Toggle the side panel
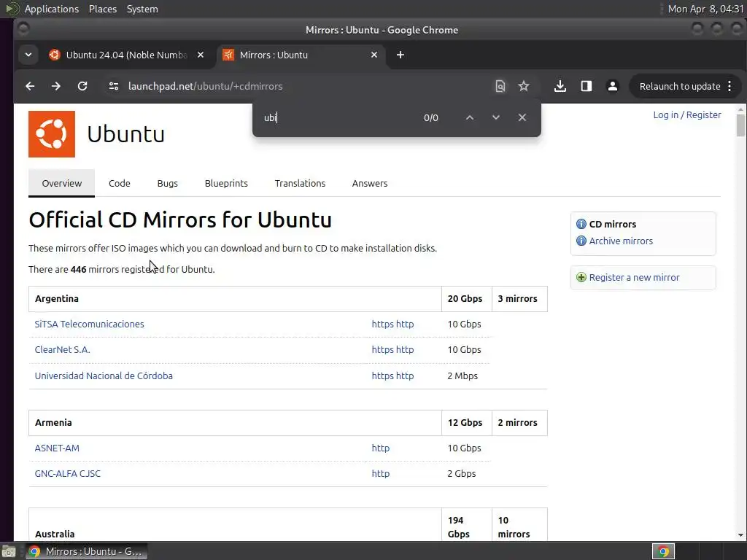747x560 pixels. (x=587, y=86)
